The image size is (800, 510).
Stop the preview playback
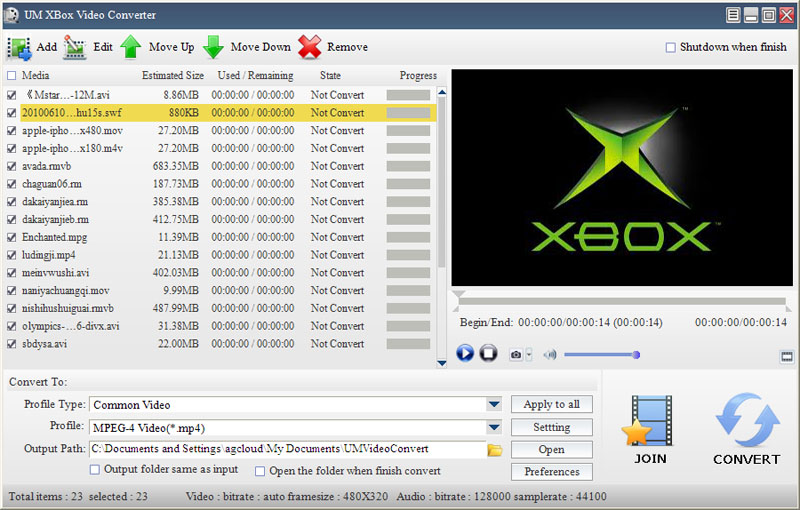[x=488, y=353]
